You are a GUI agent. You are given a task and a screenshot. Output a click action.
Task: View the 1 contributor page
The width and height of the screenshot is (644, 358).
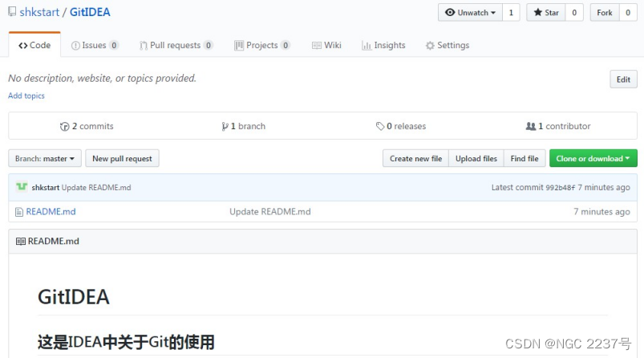pos(558,126)
